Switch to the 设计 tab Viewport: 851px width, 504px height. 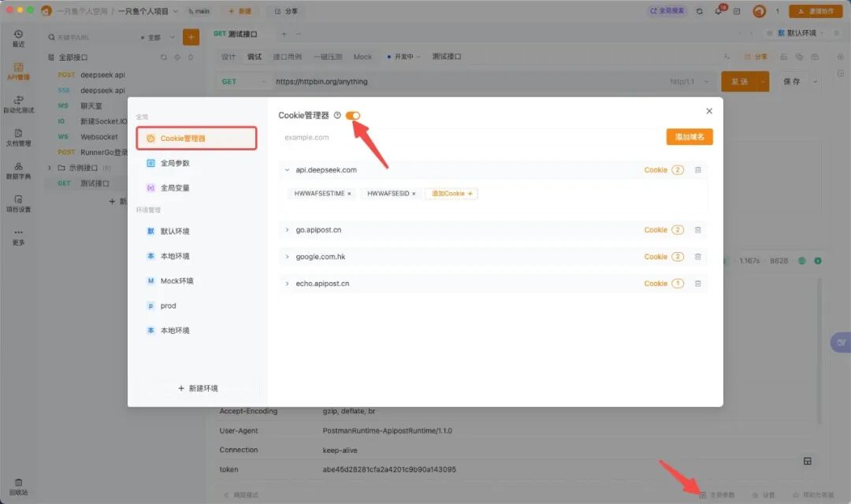229,57
